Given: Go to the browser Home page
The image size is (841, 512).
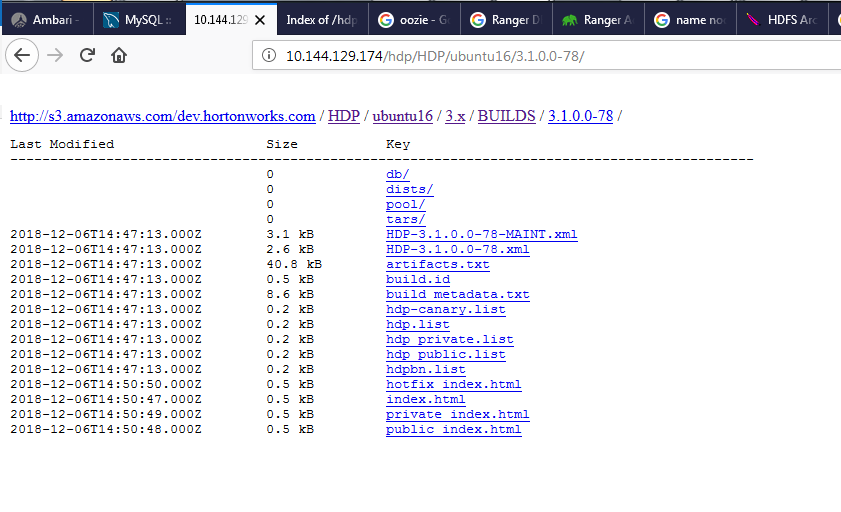Looking at the screenshot, I should (x=119, y=55).
